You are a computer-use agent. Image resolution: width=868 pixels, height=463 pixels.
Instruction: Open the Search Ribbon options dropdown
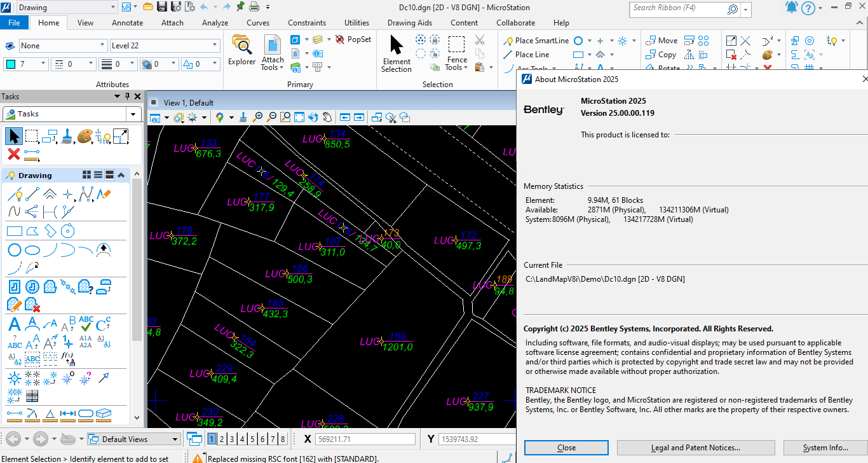746,8
